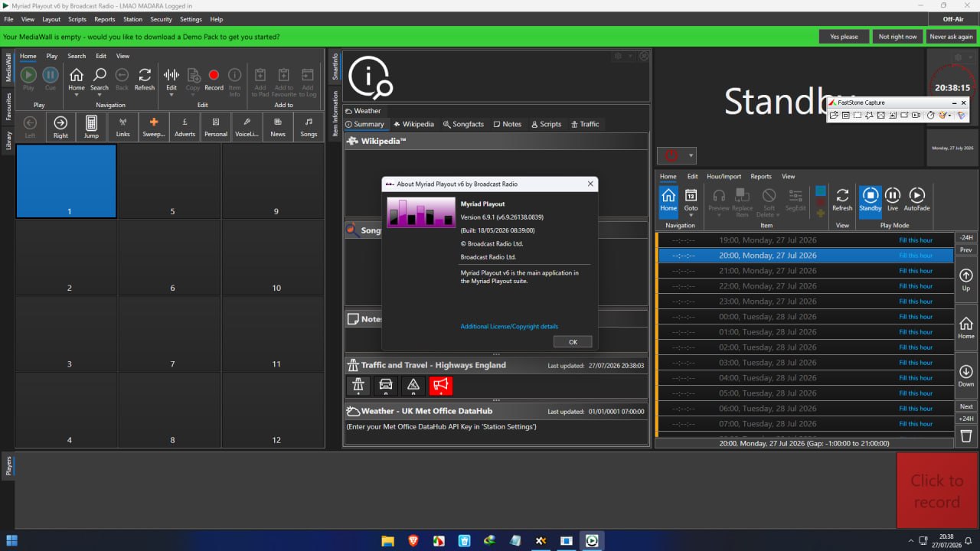
Task: Click the traffic car icon
Action: coord(386,385)
